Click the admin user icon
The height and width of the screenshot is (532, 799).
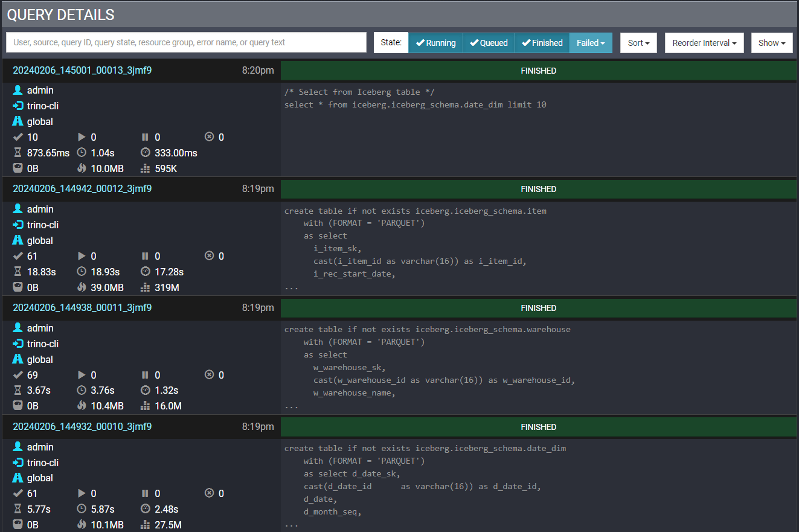click(x=18, y=90)
